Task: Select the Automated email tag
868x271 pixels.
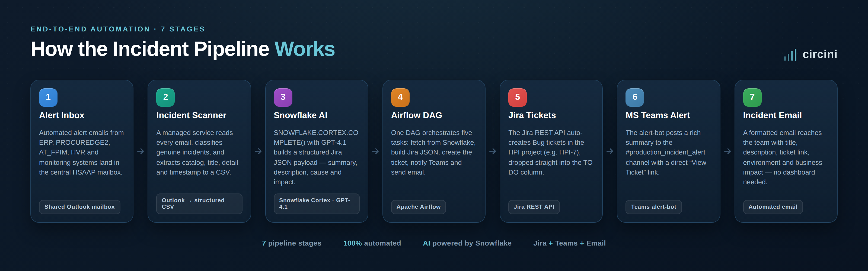Action: tap(773, 207)
